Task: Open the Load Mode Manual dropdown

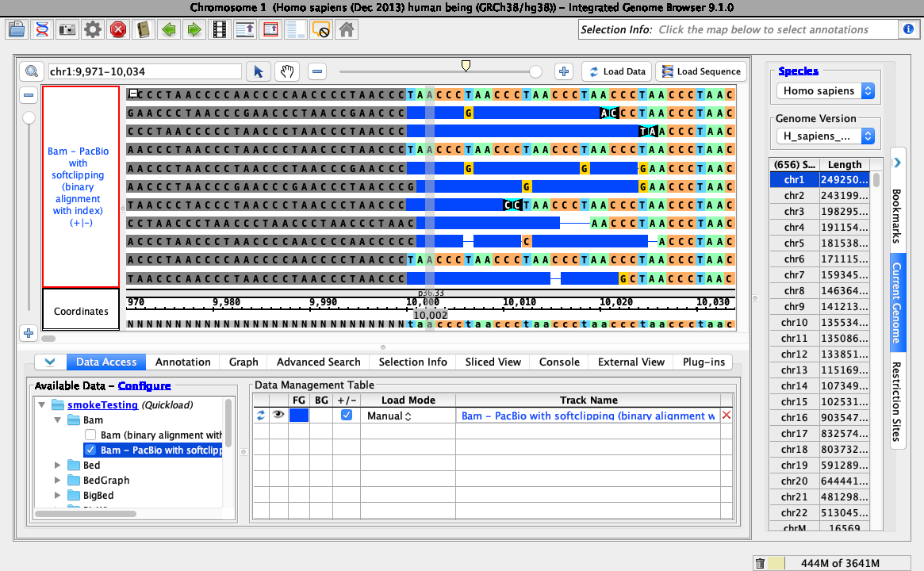Action: point(389,416)
